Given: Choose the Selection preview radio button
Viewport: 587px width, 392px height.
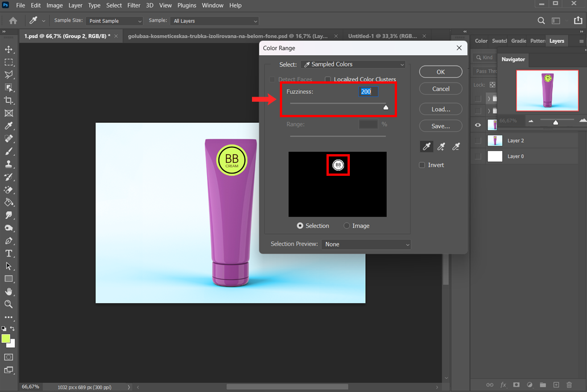Looking at the screenshot, I should (300, 226).
